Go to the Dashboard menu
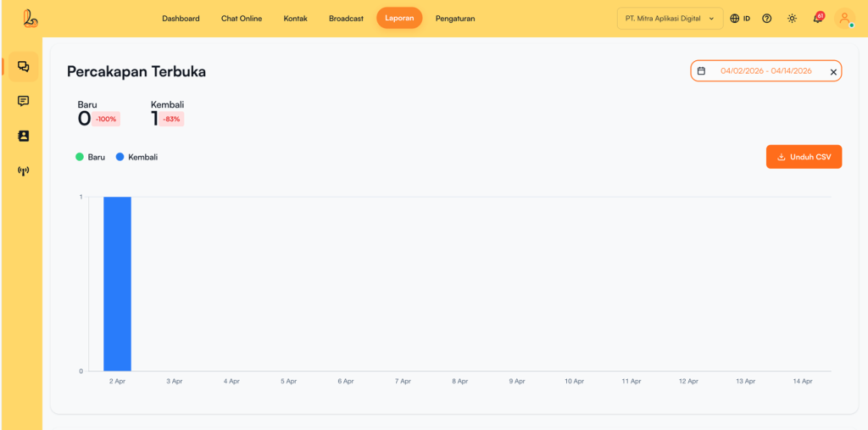The width and height of the screenshot is (868, 430). [181, 19]
